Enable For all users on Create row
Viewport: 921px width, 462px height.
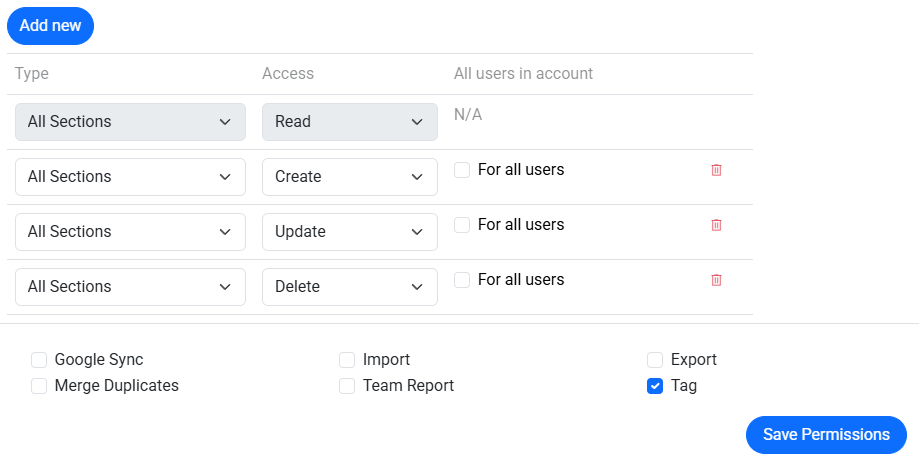(x=462, y=170)
